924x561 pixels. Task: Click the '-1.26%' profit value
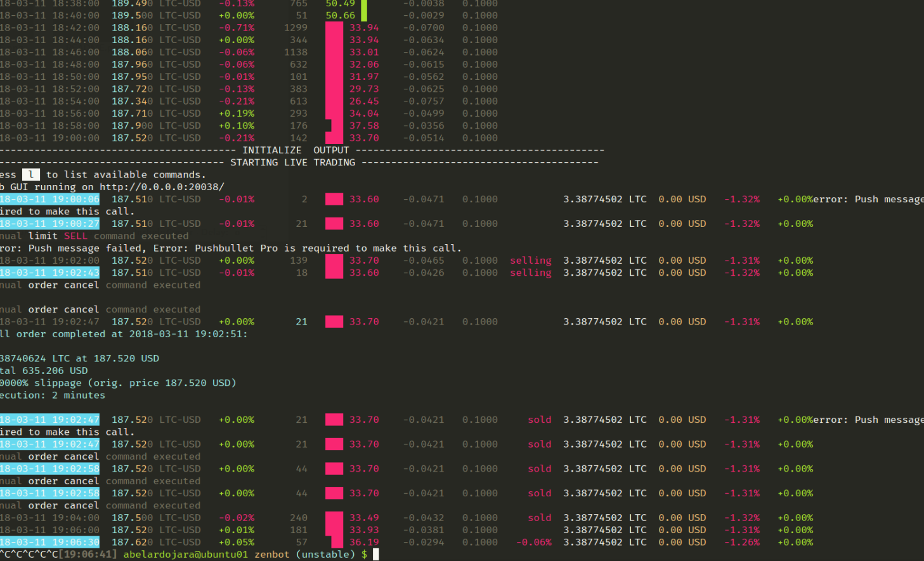[x=742, y=543]
